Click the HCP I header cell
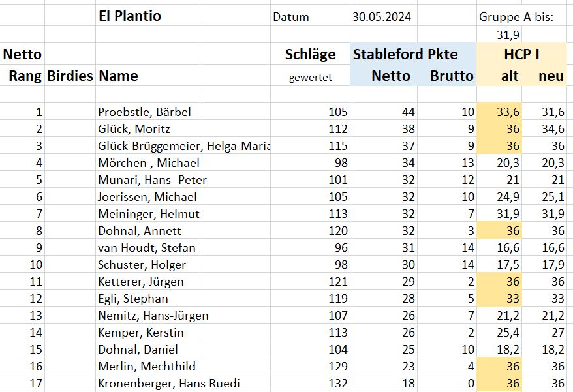 [x=521, y=54]
